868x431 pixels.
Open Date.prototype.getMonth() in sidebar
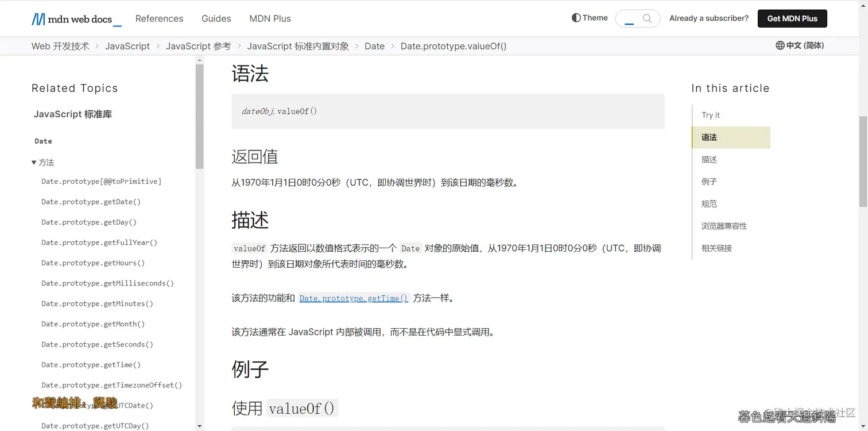(x=93, y=324)
